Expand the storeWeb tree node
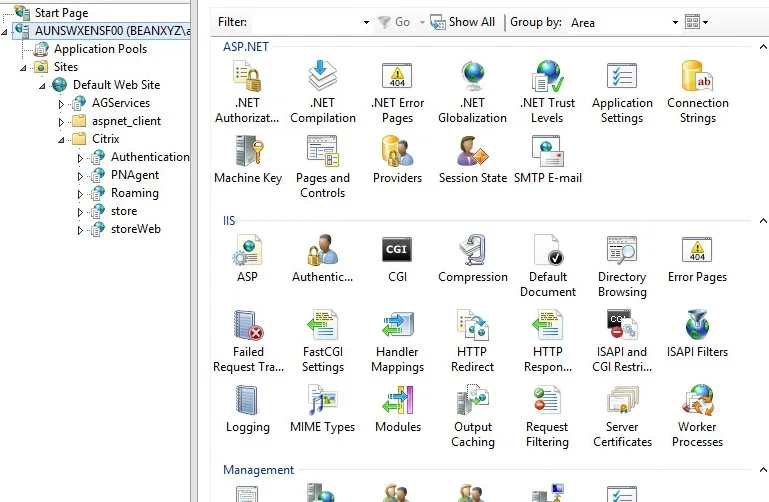Screen dimensions: 769x502 pos(80,230)
